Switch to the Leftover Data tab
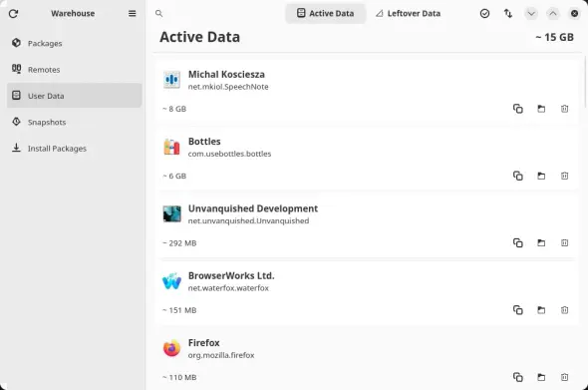 408,14
